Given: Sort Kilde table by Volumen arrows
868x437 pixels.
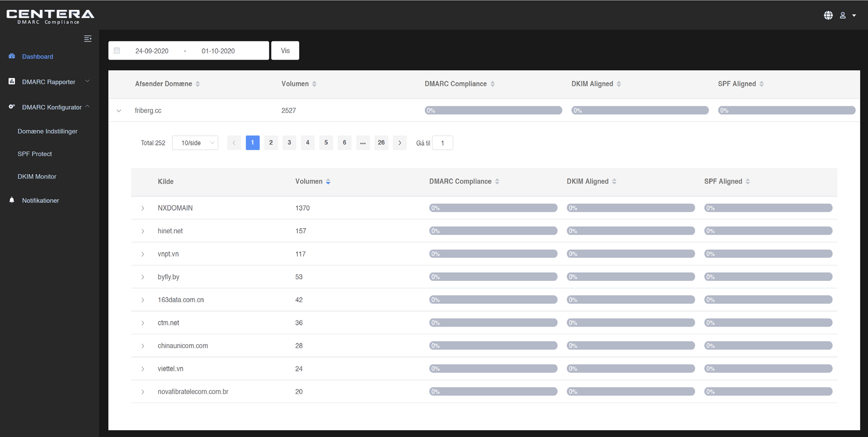Looking at the screenshot, I should tap(328, 182).
